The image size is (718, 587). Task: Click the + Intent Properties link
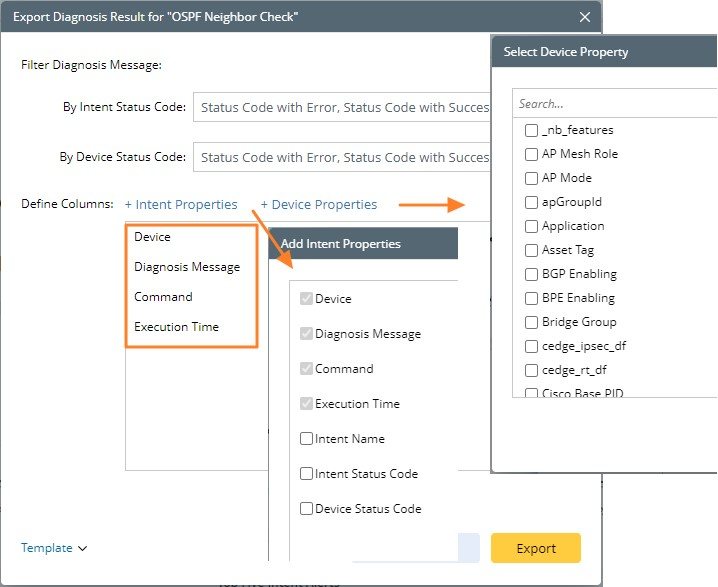[x=181, y=204]
